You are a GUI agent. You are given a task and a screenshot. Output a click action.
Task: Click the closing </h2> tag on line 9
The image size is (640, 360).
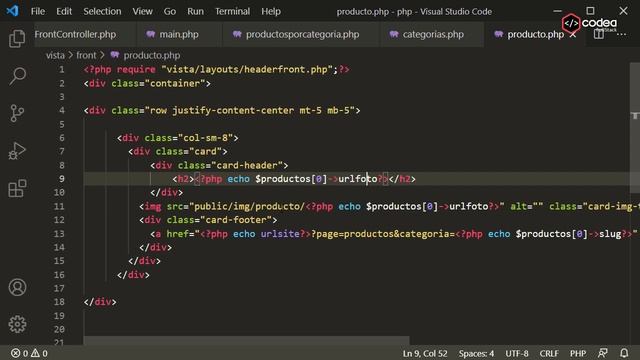point(402,179)
